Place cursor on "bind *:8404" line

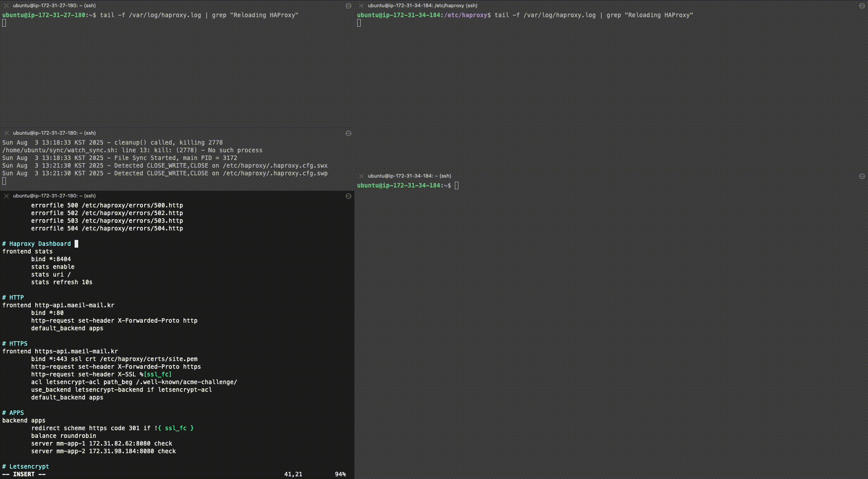point(51,259)
